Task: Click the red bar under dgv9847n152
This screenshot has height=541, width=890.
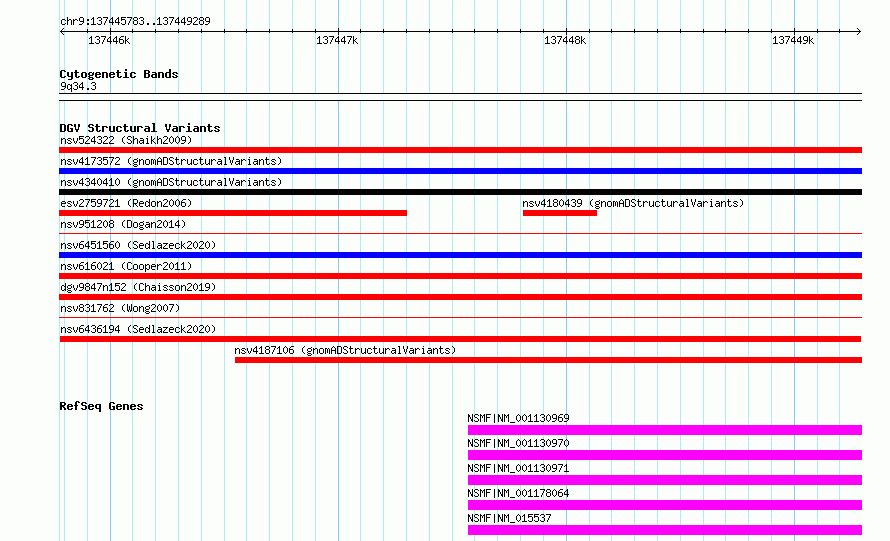Action: 460,297
